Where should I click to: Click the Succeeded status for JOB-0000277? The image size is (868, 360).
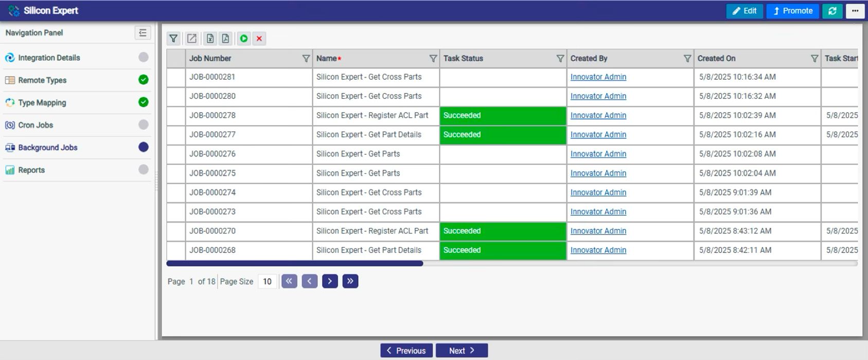[503, 135]
